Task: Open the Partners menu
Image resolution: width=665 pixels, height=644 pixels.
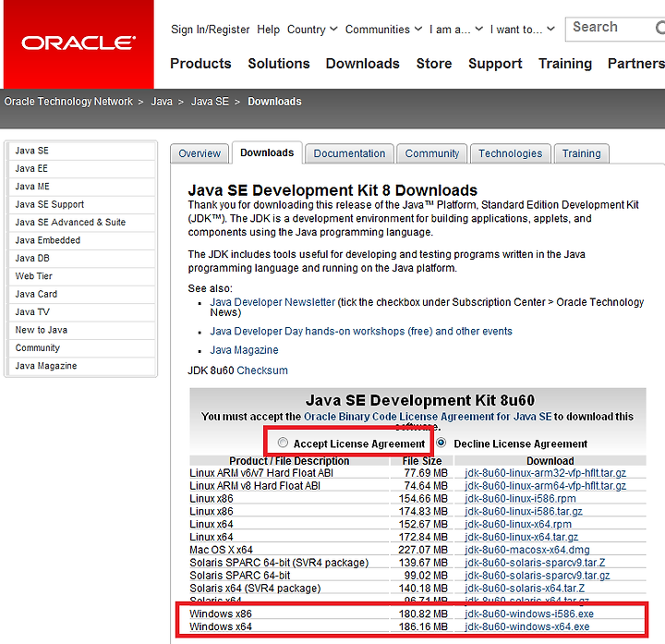Action: click(x=636, y=64)
